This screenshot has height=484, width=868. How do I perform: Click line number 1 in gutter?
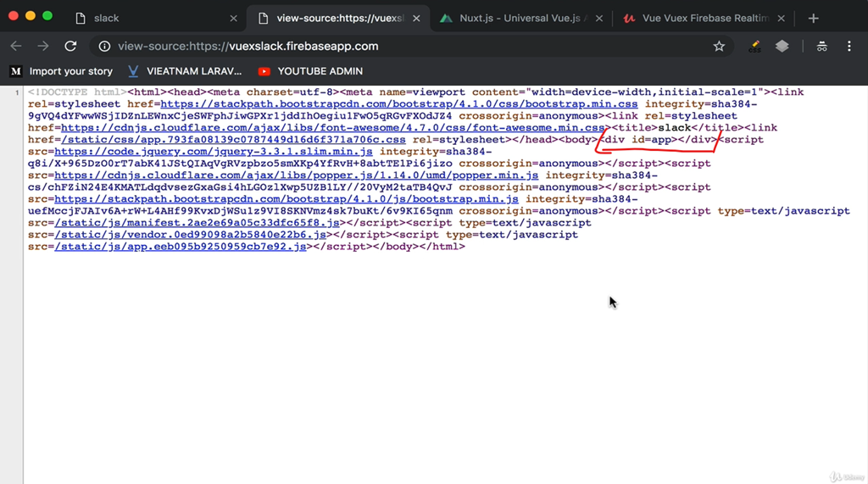click(17, 92)
